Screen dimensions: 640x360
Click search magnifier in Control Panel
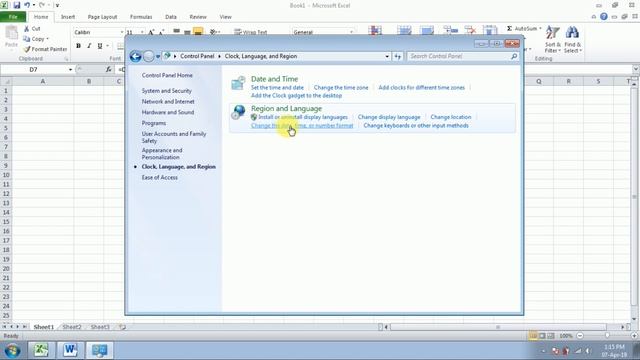click(x=514, y=56)
